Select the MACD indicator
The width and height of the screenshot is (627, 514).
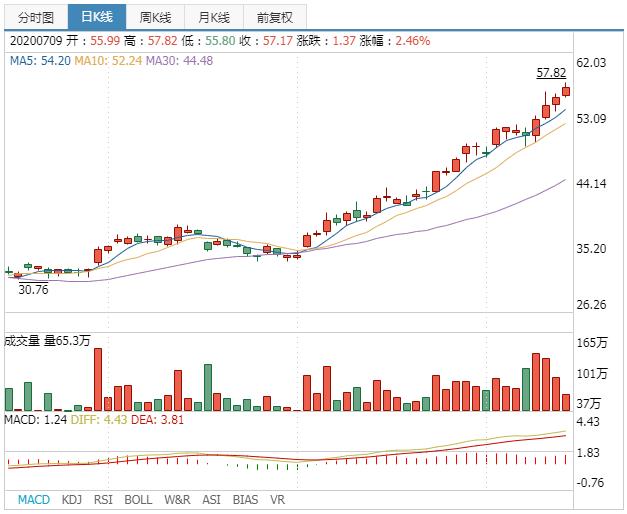[x=34, y=498]
